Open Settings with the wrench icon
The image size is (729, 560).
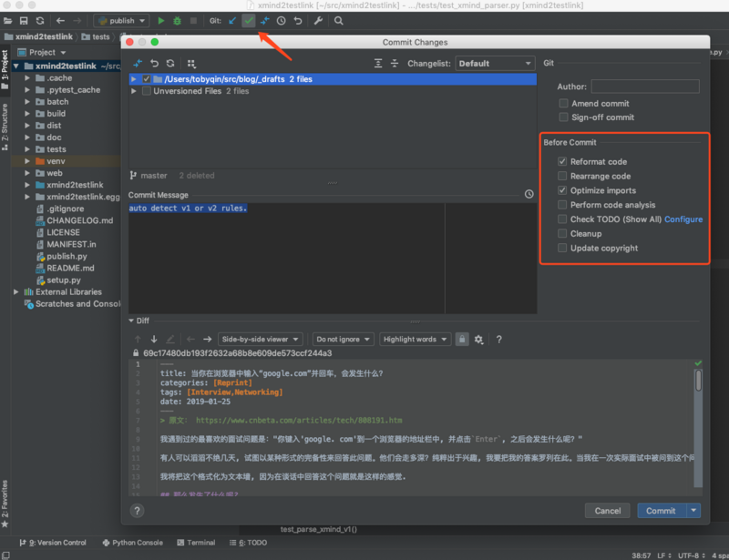(318, 21)
